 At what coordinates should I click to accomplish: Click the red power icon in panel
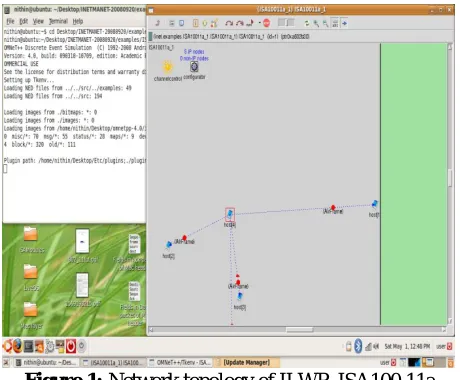71,347
